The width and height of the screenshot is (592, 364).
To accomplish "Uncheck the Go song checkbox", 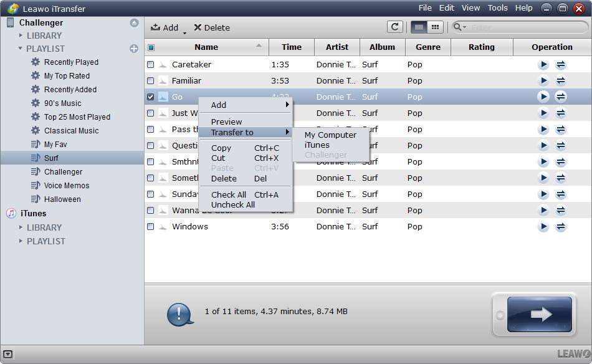I will 151,97.
